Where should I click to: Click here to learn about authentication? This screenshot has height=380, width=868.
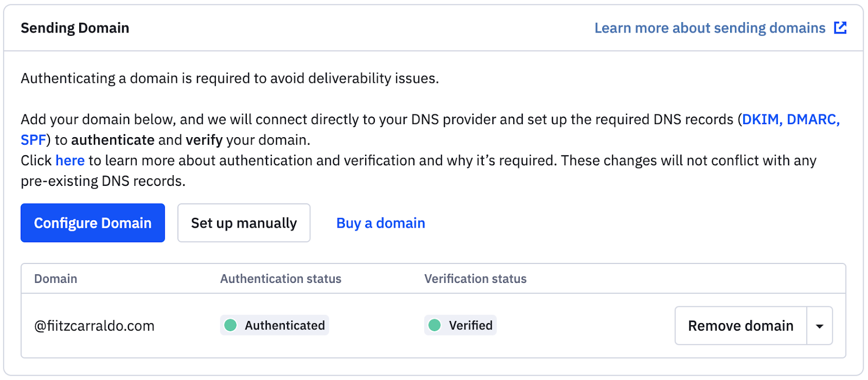[x=69, y=160]
